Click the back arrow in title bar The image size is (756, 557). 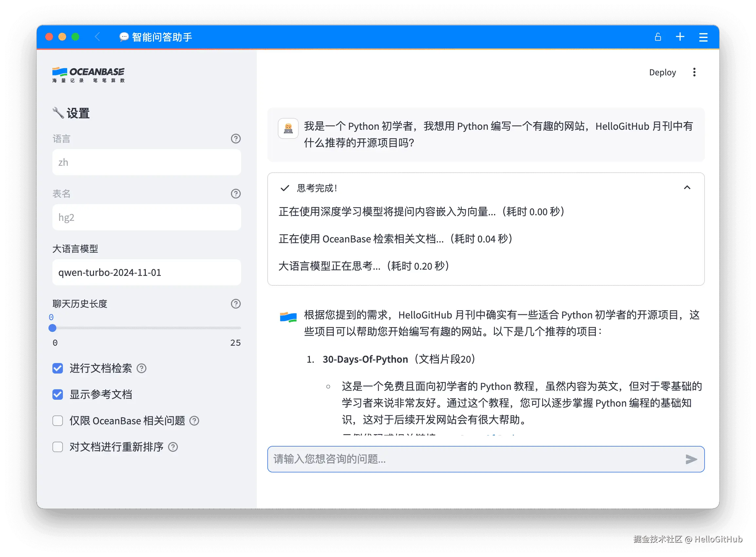pyautogui.click(x=97, y=37)
